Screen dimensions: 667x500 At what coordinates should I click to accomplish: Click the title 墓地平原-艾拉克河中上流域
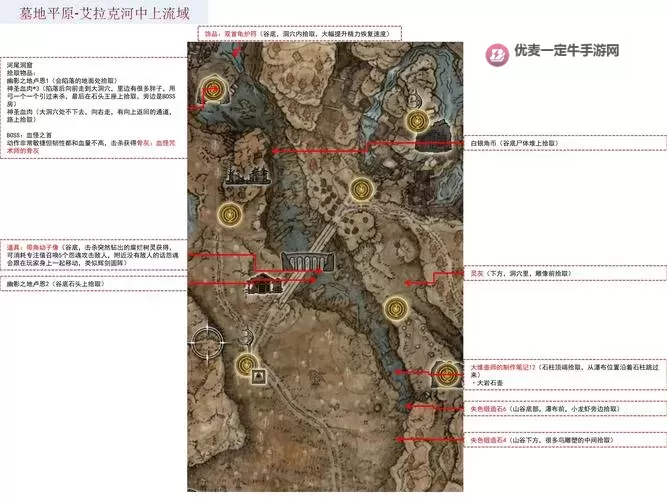(104, 14)
